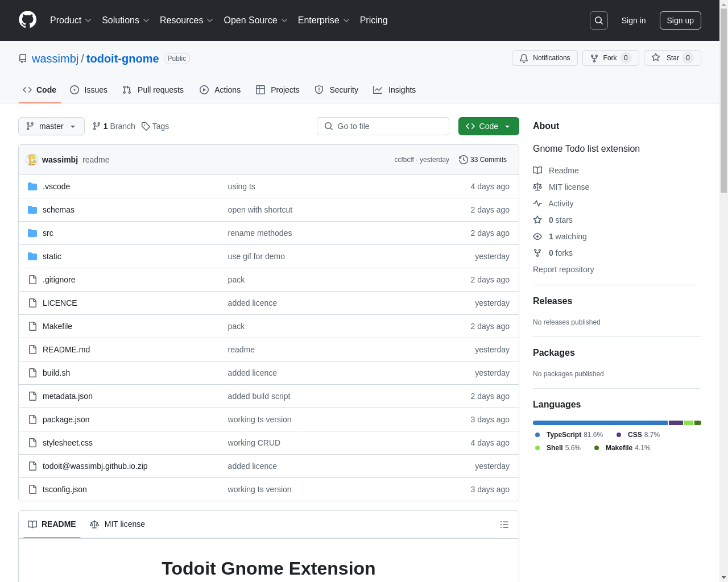Switch to the Pull requests tab
Image resolution: width=728 pixels, height=582 pixels.
click(153, 90)
